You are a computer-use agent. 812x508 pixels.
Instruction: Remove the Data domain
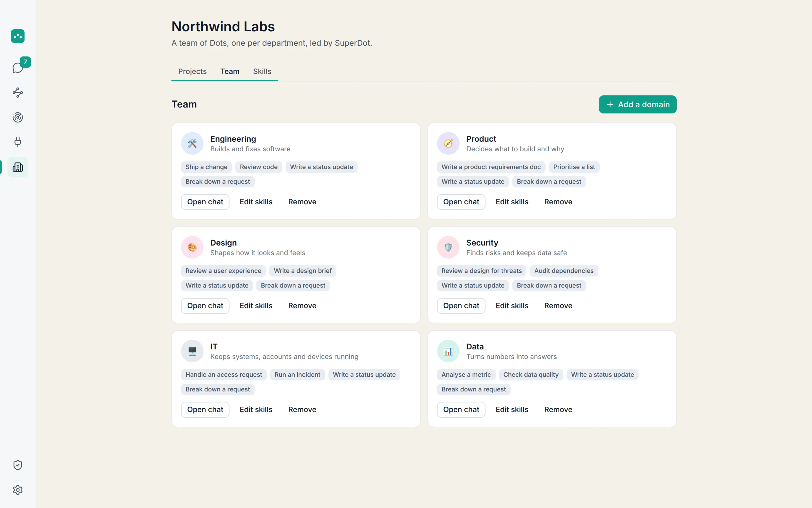pyautogui.click(x=558, y=410)
